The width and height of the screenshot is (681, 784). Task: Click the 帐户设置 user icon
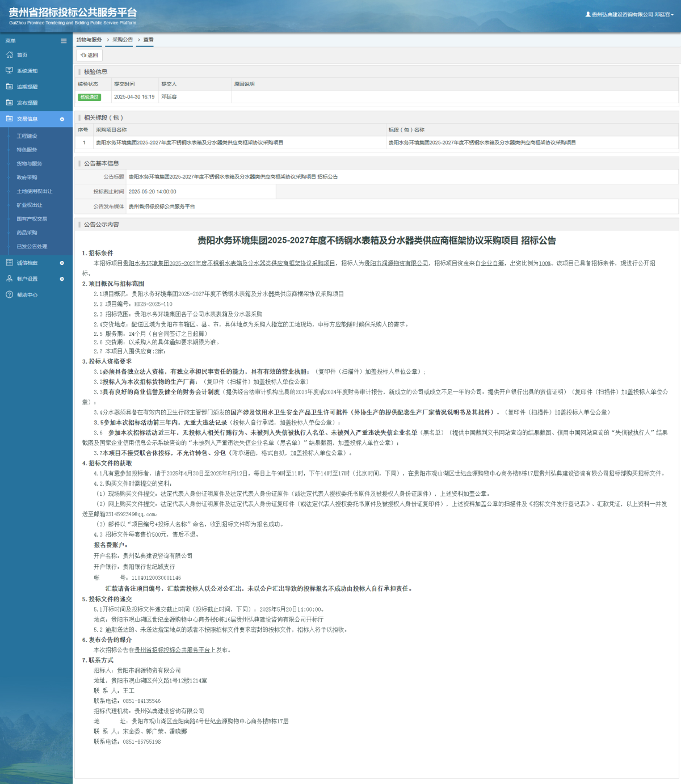point(9,279)
